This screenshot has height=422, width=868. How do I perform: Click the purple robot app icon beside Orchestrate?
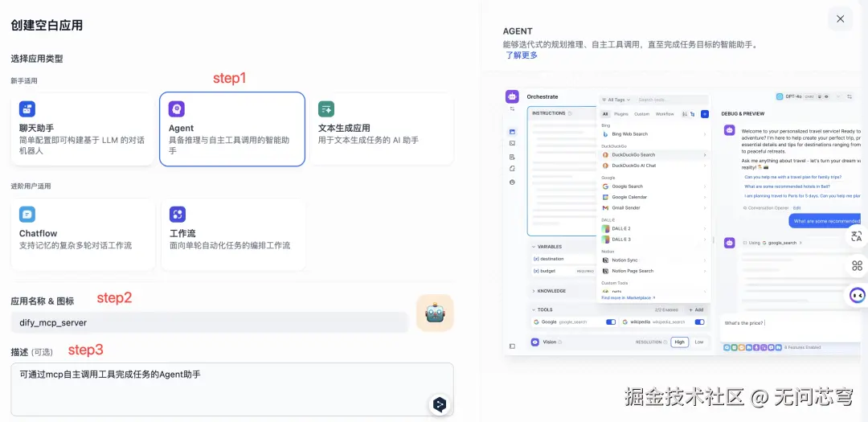click(512, 96)
